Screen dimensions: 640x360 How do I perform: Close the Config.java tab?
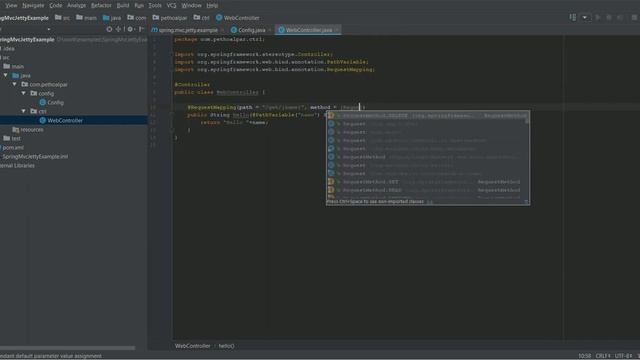(x=270, y=30)
